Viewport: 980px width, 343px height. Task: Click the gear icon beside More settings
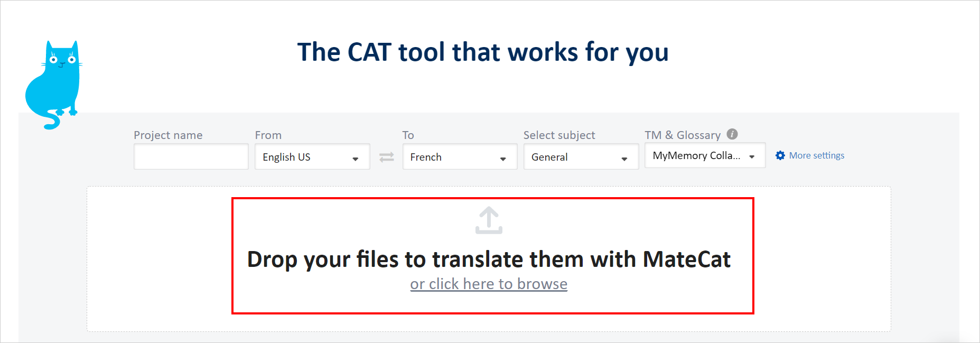tap(780, 155)
